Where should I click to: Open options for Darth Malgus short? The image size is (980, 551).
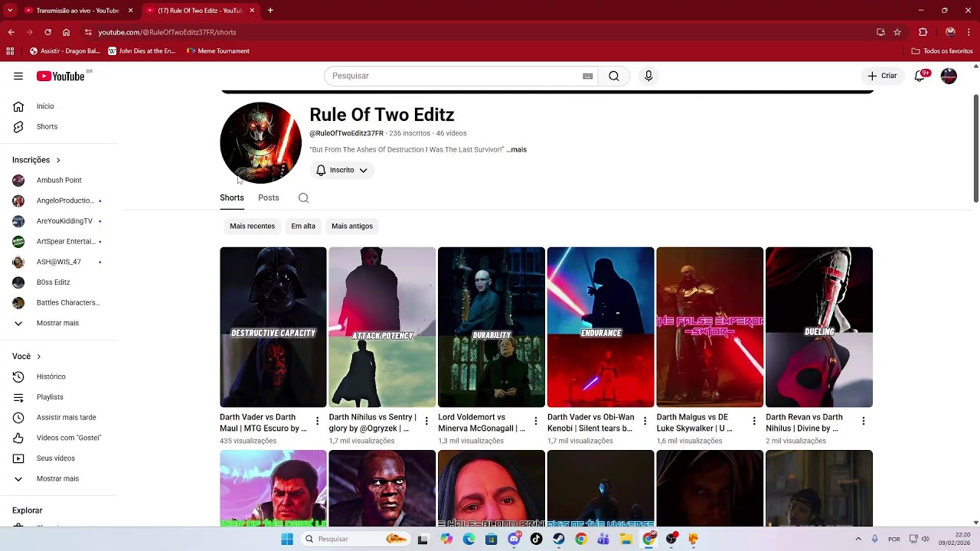754,421
